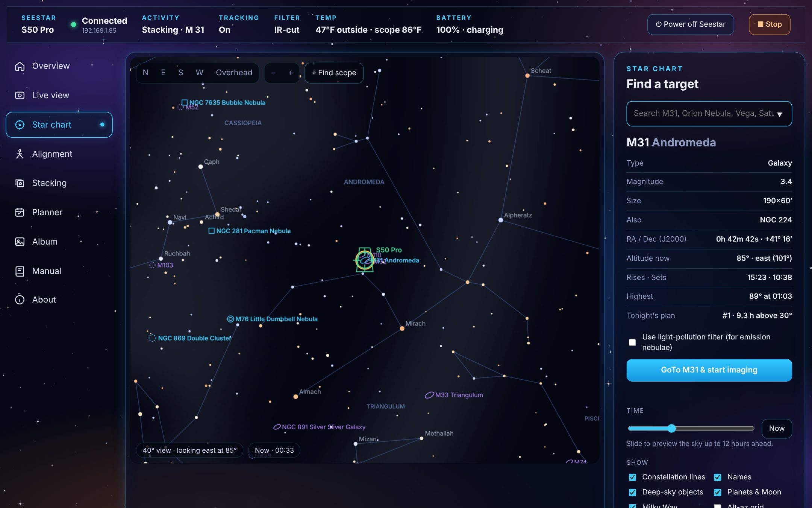Click the Manual book icon
The image size is (812, 508).
(x=20, y=271)
